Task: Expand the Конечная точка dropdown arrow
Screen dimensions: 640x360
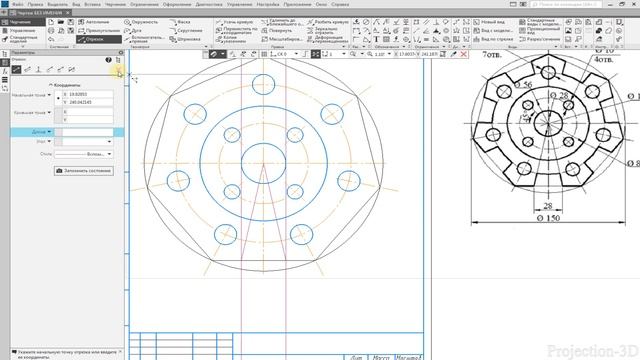Action: coord(49,113)
